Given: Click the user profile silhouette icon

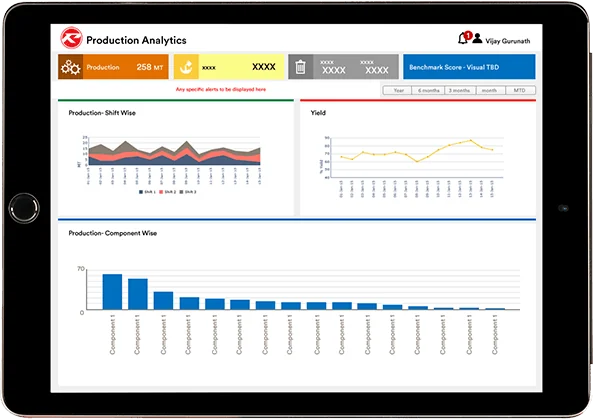Looking at the screenshot, I should (477, 38).
